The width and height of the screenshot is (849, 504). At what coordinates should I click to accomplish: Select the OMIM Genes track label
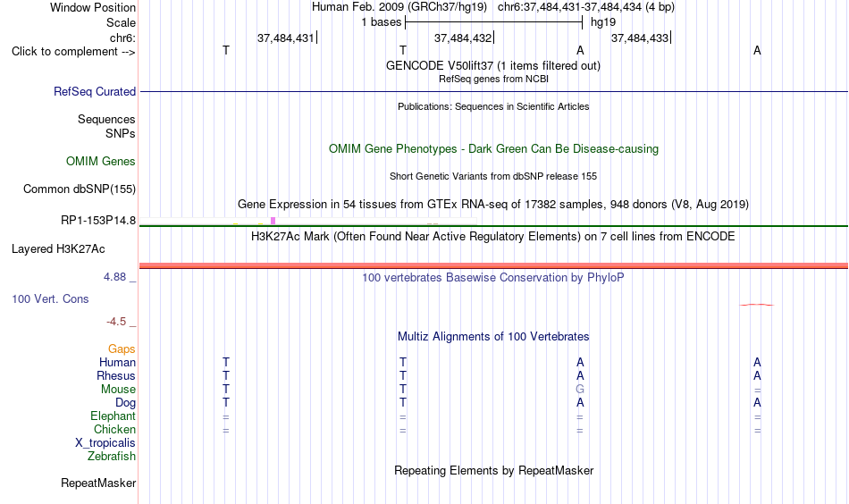100,162
